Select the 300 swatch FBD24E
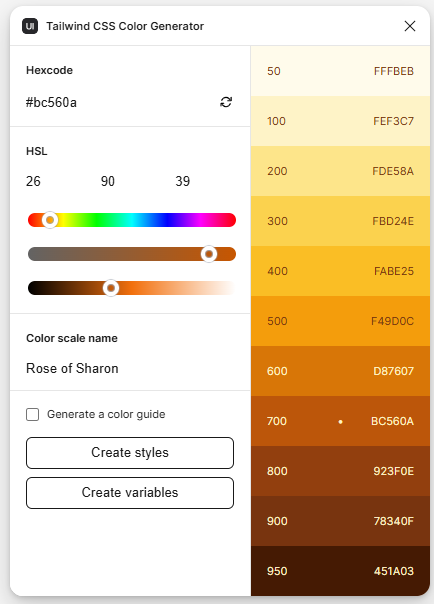 (x=340, y=221)
